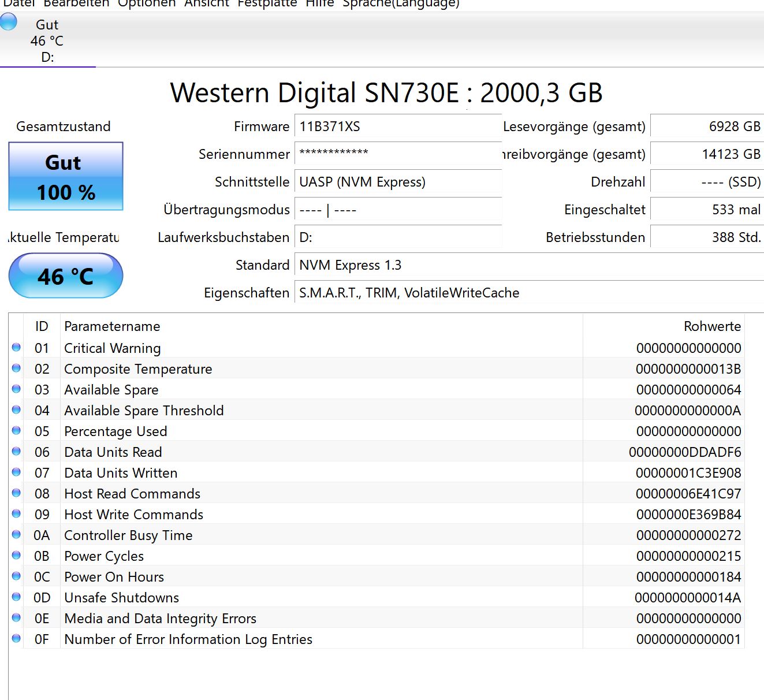Click the status orb for Available Spare row 03
The height and width of the screenshot is (700, 764).
tap(16, 389)
